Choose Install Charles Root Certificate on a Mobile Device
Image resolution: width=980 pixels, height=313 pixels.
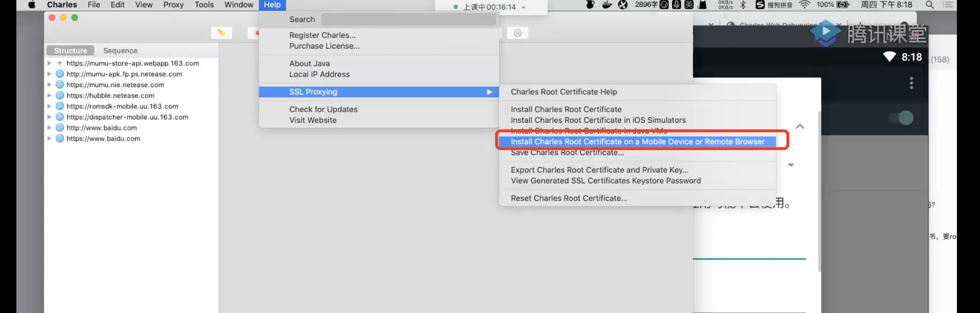638,142
